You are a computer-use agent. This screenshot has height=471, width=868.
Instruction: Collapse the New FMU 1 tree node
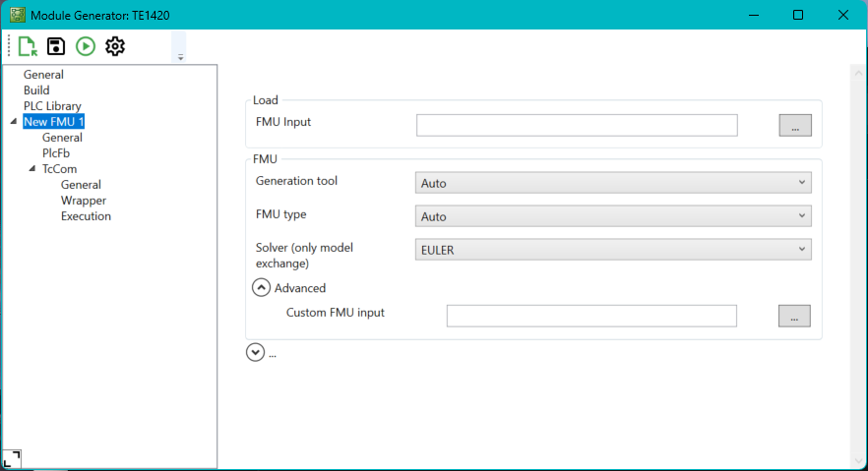click(x=13, y=122)
